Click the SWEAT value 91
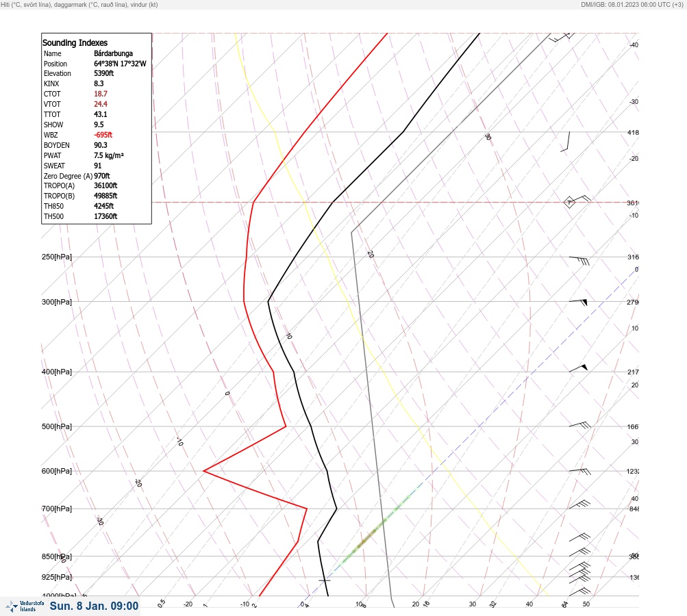The width and height of the screenshot is (687, 616). point(98,166)
